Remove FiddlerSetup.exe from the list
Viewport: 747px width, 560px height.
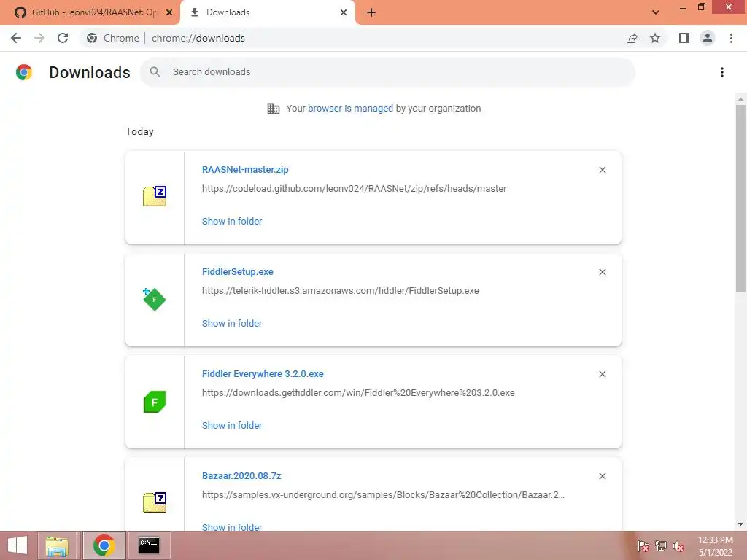pos(602,272)
